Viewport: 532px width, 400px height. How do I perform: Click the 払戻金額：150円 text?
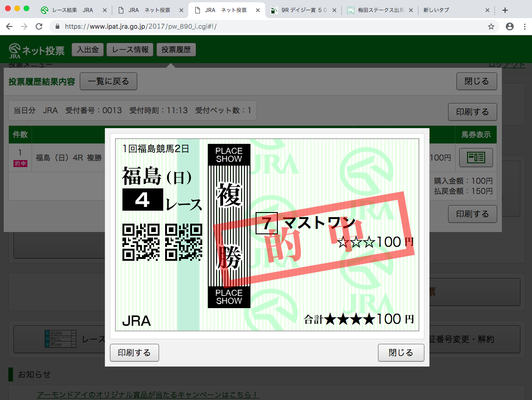(x=463, y=191)
